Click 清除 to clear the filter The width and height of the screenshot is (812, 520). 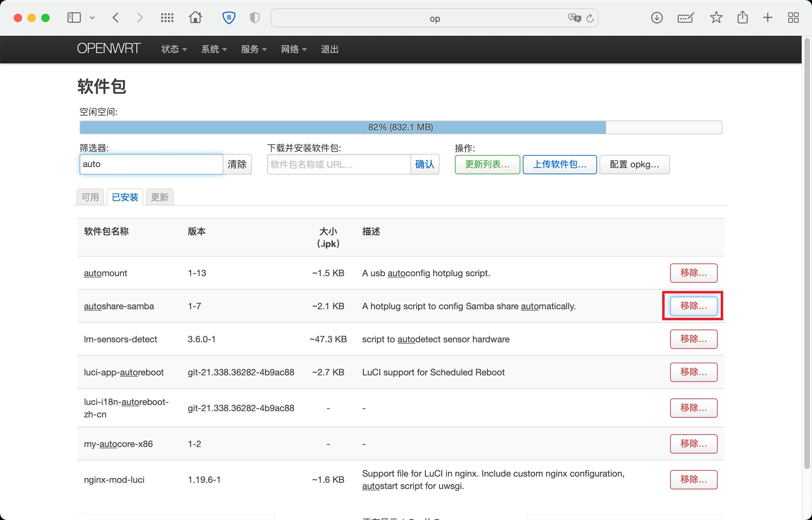pyautogui.click(x=237, y=164)
